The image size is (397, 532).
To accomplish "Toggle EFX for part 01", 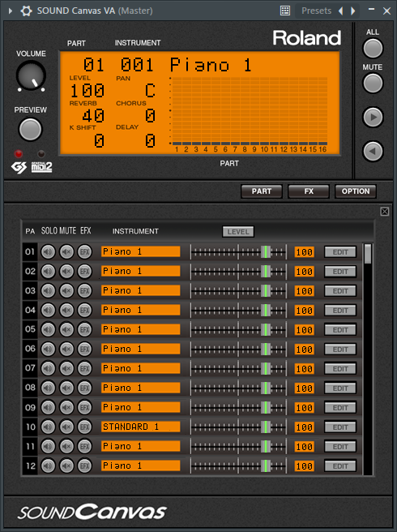I will [x=84, y=252].
